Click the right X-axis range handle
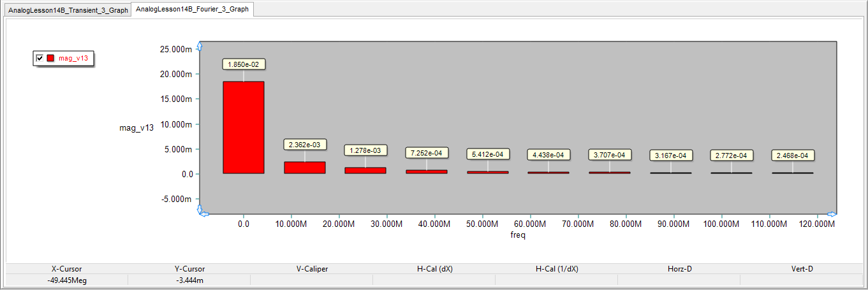Image resolution: width=868 pixels, height=290 pixels. tap(832, 214)
